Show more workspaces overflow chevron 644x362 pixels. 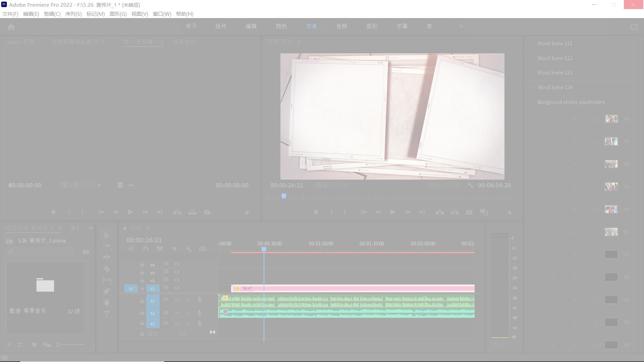pos(461,26)
